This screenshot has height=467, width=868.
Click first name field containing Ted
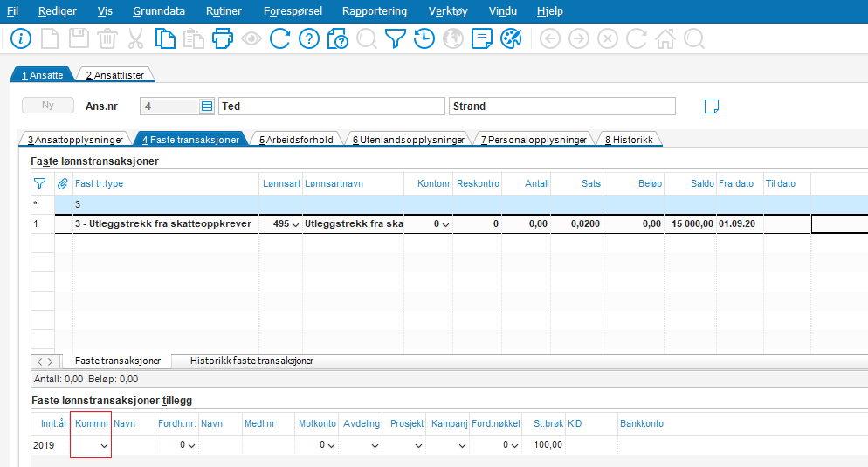click(x=332, y=106)
